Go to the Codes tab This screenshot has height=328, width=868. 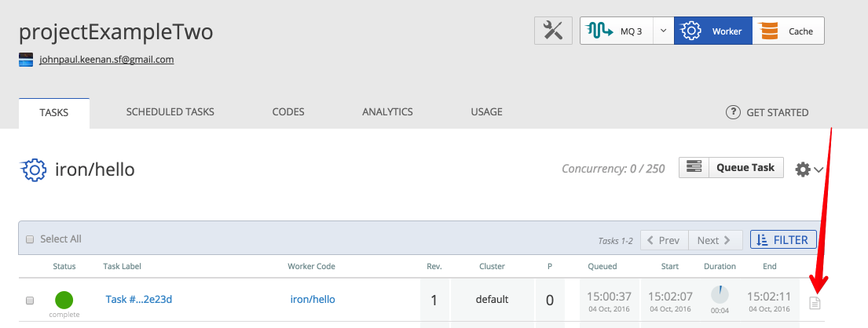coord(288,111)
